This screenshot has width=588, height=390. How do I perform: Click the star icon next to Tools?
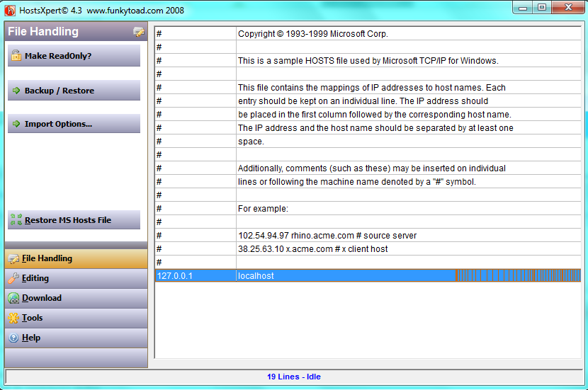[x=13, y=318]
